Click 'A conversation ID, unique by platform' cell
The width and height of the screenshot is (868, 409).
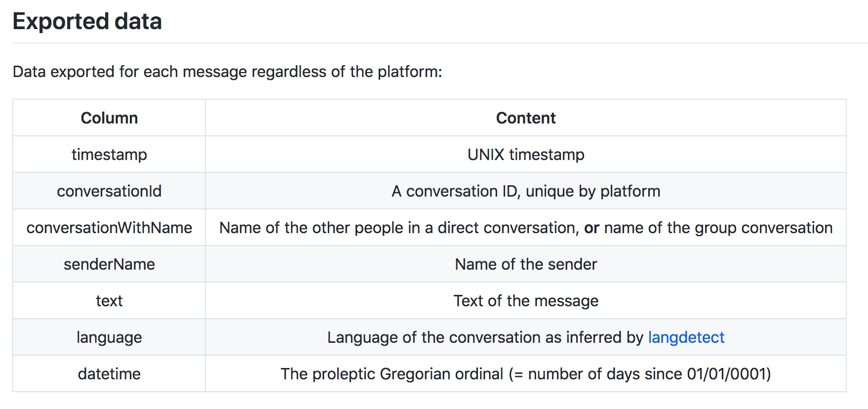pos(525,191)
